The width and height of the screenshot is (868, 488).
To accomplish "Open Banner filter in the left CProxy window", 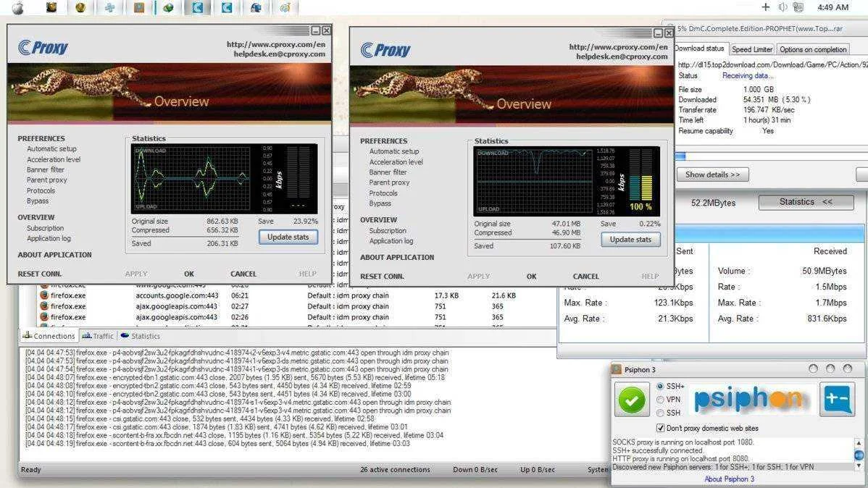I will pos(46,170).
